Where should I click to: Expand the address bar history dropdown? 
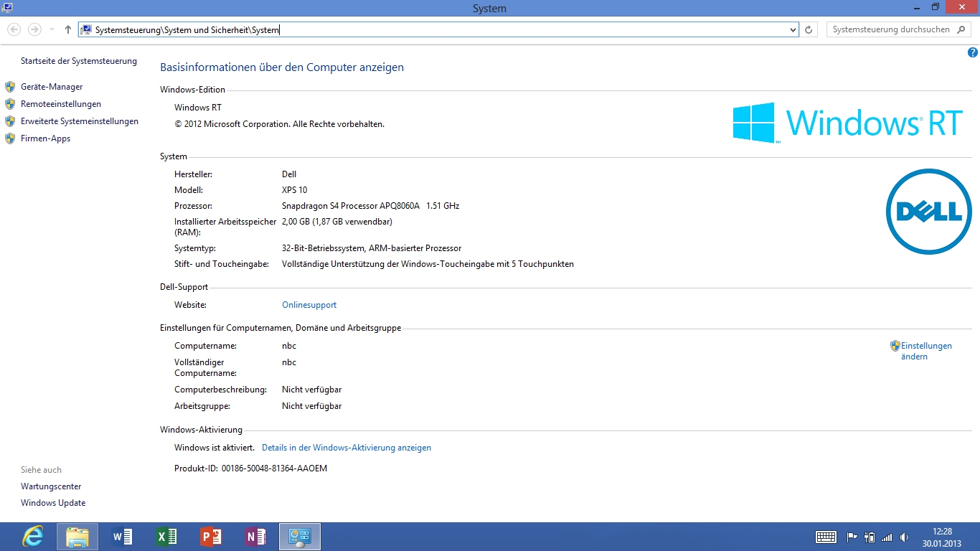(x=793, y=29)
